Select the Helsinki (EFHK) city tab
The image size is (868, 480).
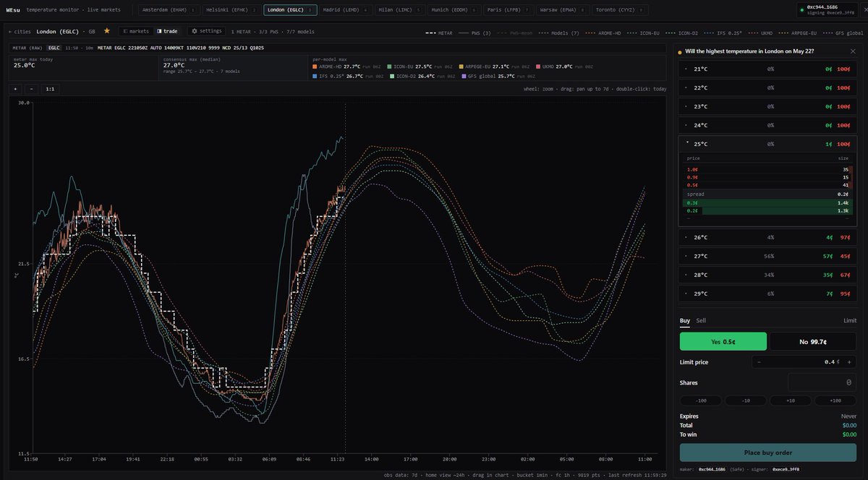pos(230,10)
